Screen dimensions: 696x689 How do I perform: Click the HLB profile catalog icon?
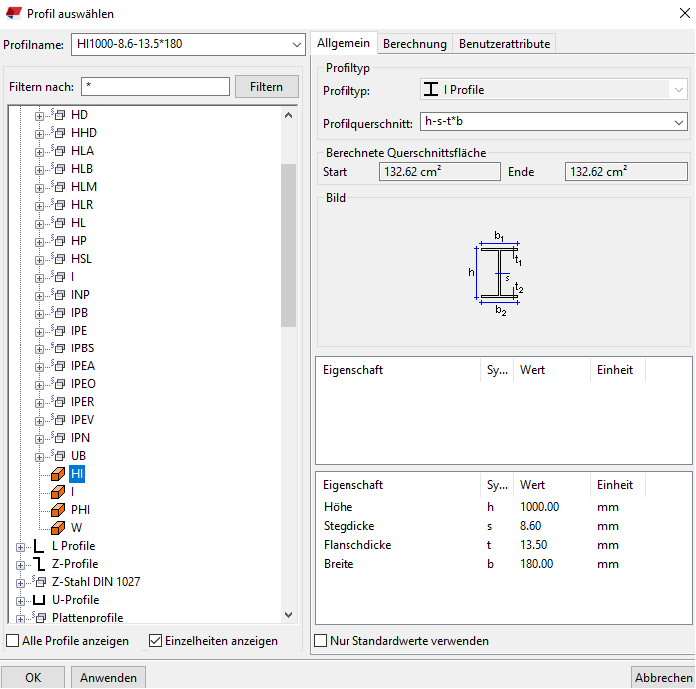tap(58, 169)
